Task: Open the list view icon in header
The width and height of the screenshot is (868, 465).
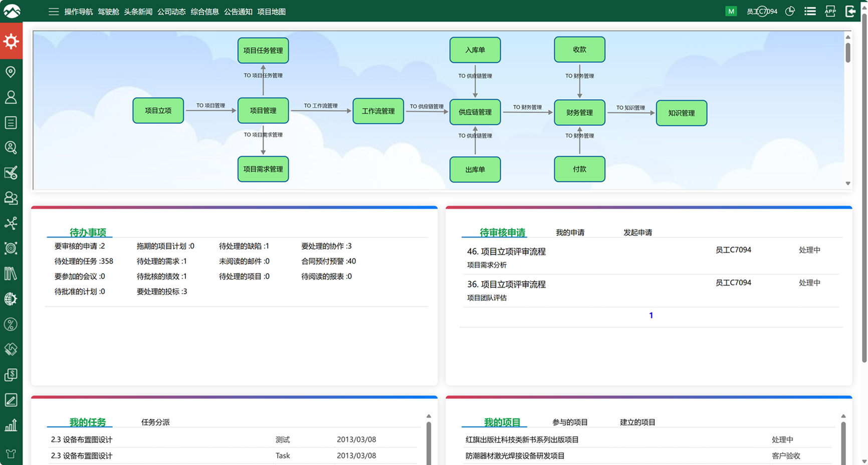Action: [810, 12]
